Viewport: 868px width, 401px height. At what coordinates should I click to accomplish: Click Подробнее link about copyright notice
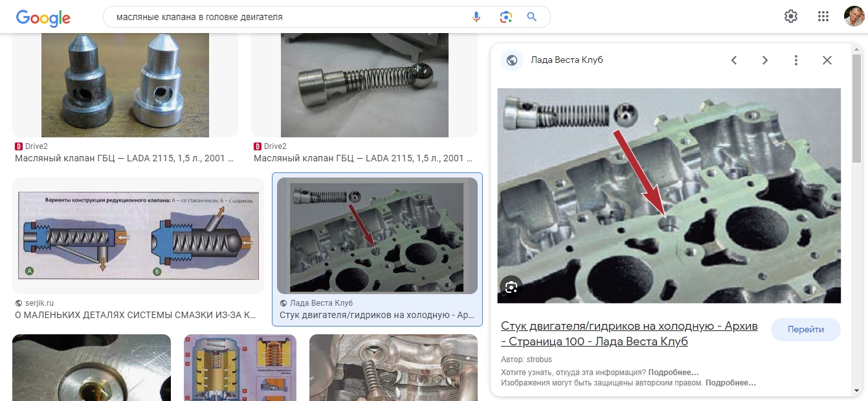point(731,383)
